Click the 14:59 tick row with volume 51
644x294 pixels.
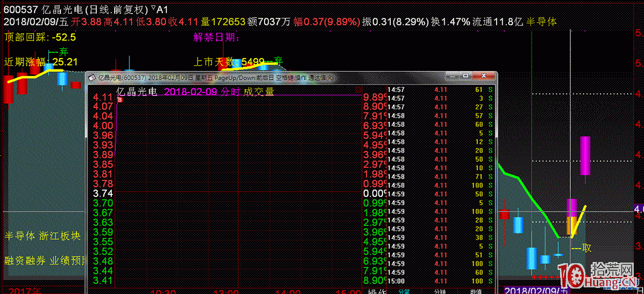click(441, 255)
